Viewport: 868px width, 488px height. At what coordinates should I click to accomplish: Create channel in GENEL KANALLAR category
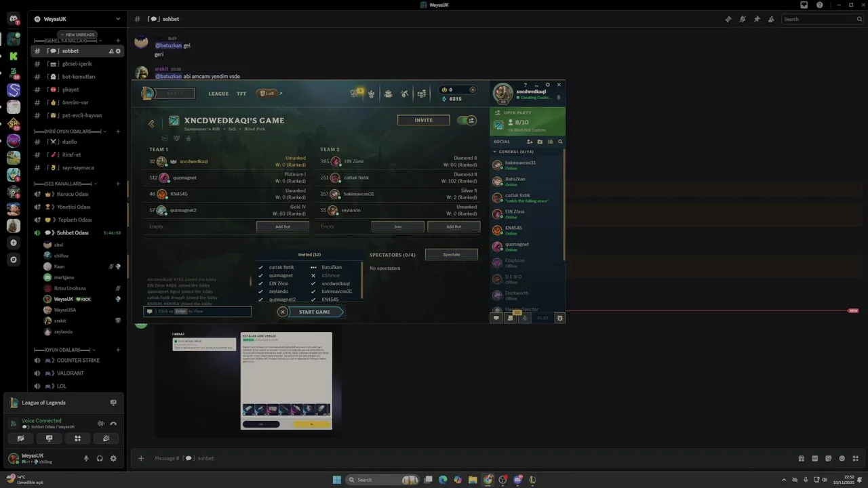click(118, 41)
